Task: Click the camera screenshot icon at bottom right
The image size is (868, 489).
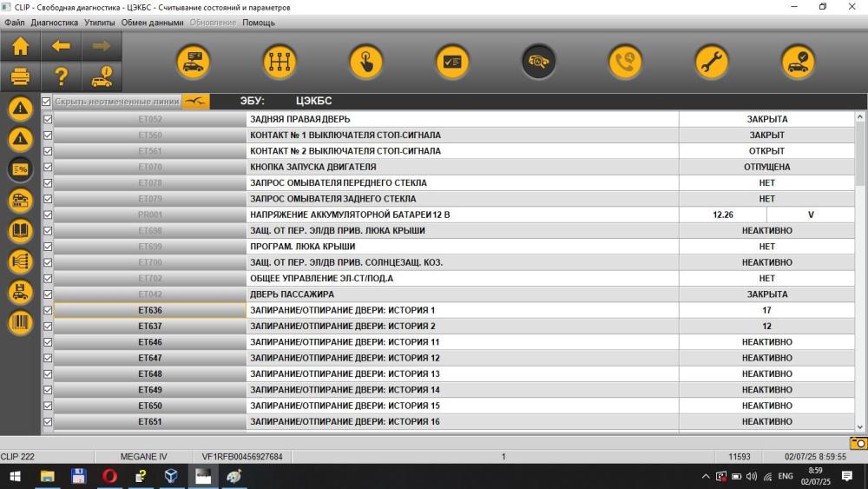Action: pos(858,443)
